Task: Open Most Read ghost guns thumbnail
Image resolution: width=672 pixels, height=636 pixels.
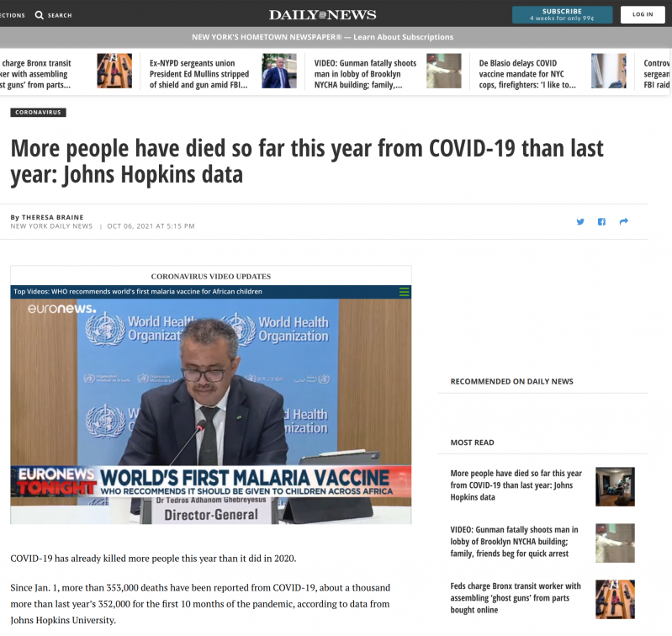Action: point(615,599)
